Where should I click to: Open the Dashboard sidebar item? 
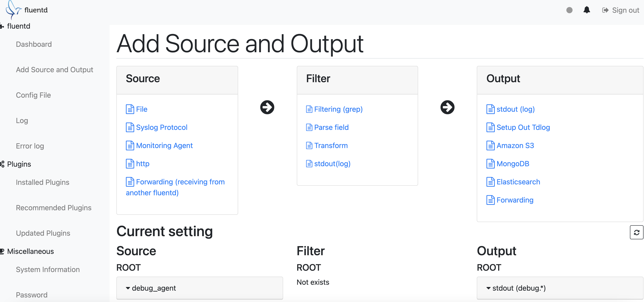click(34, 44)
